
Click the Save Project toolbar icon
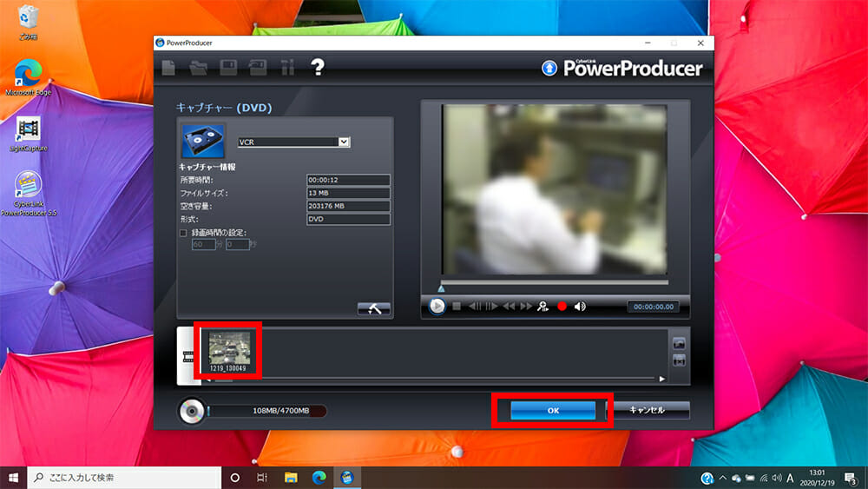(228, 68)
